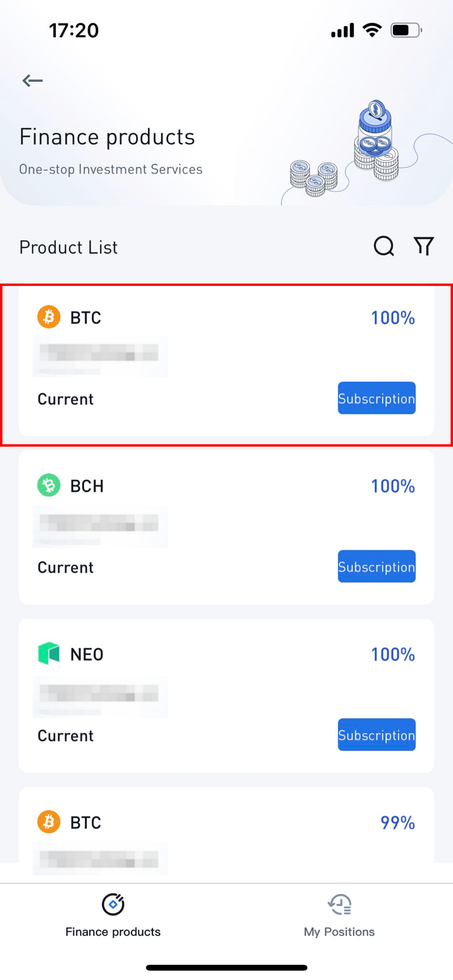Select the highlighted BTC product card
This screenshot has height=980, width=453.
pyautogui.click(x=226, y=361)
